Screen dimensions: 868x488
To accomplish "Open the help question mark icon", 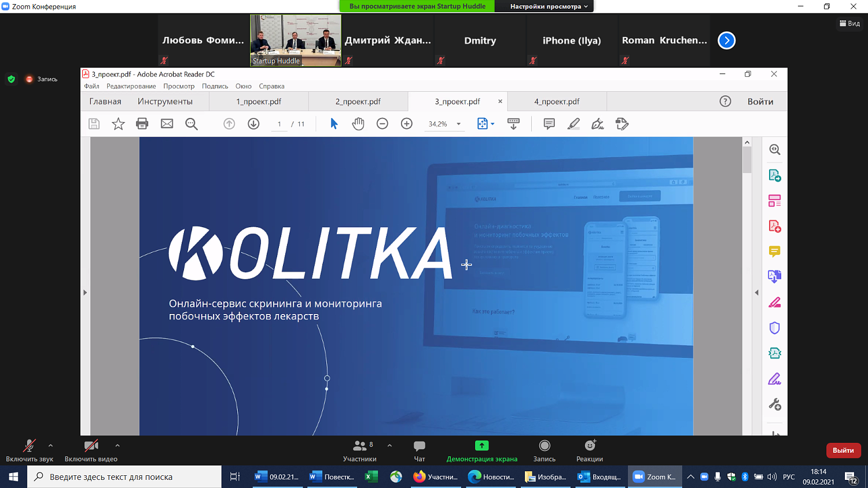I will pyautogui.click(x=725, y=101).
